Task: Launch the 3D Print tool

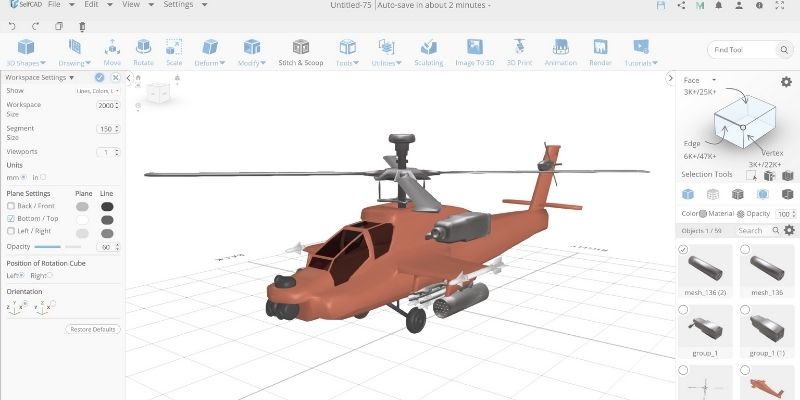Action: click(x=519, y=51)
